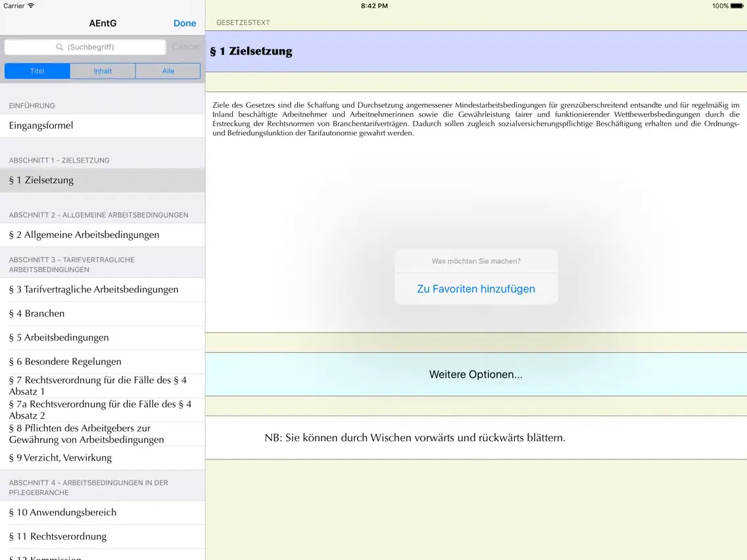The height and width of the screenshot is (560, 747).
Task: Open the Eingangsformel entry
Action: coord(103,126)
